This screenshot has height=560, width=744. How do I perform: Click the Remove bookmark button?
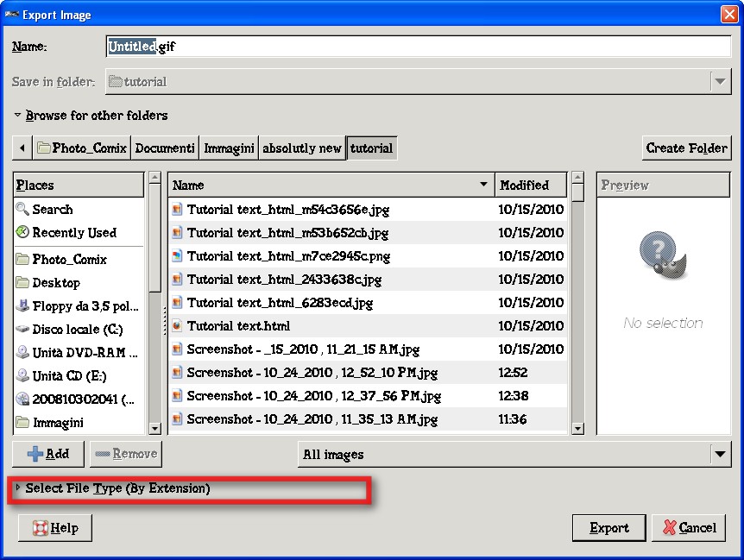click(x=126, y=454)
